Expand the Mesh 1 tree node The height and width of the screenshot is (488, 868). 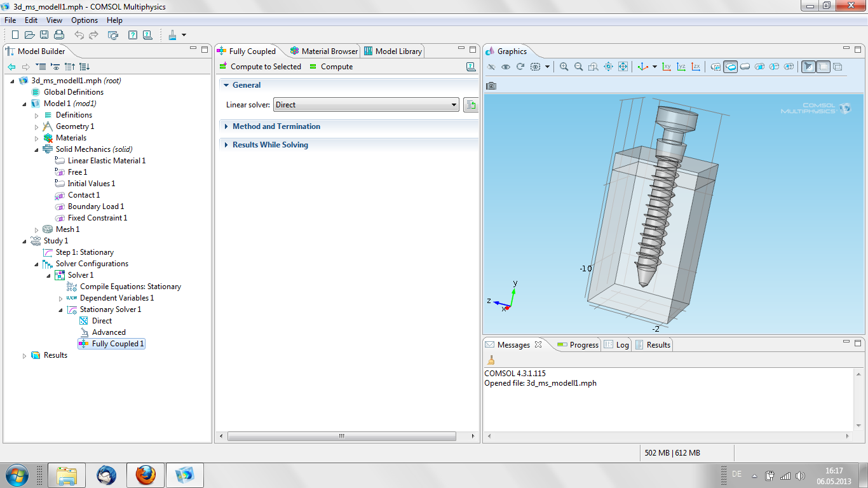(x=37, y=229)
